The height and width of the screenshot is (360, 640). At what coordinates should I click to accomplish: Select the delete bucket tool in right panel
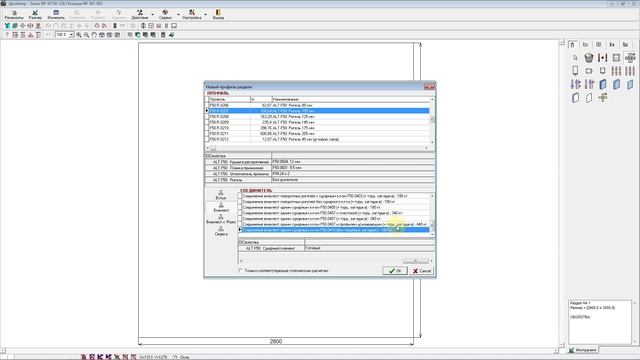pos(589,58)
